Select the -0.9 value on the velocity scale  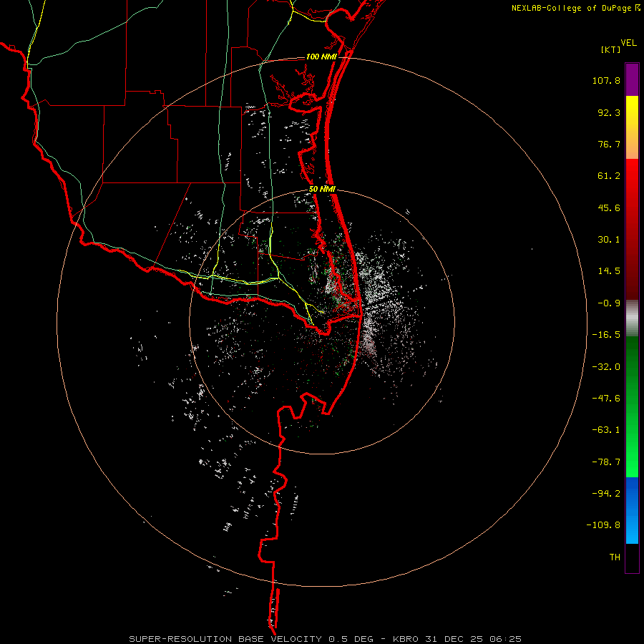coord(609,303)
